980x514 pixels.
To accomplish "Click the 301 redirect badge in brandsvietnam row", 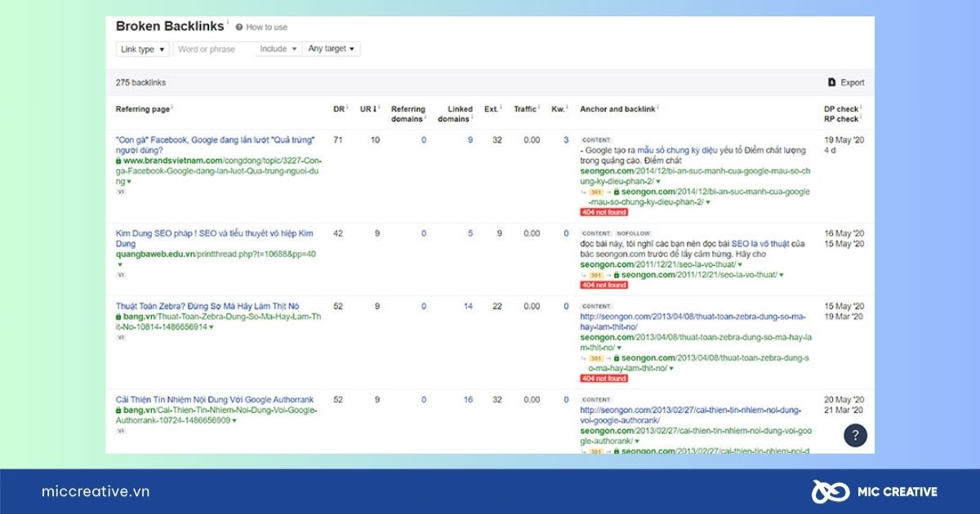I will pos(595,193).
